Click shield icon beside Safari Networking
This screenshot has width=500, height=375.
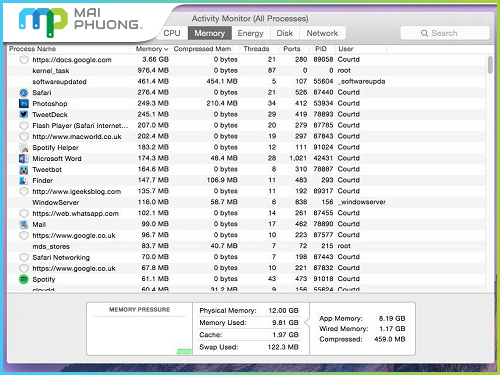pos(24,258)
